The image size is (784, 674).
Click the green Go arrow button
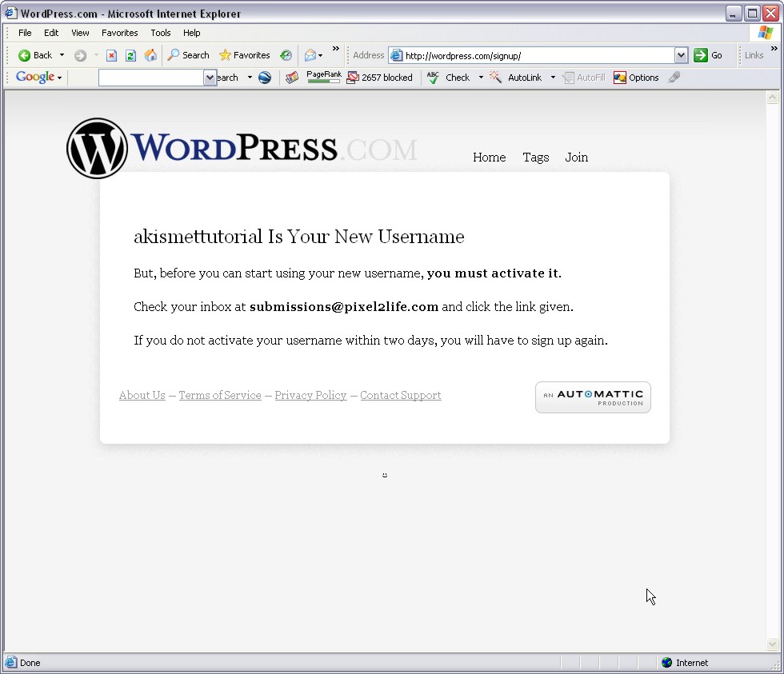[701, 55]
